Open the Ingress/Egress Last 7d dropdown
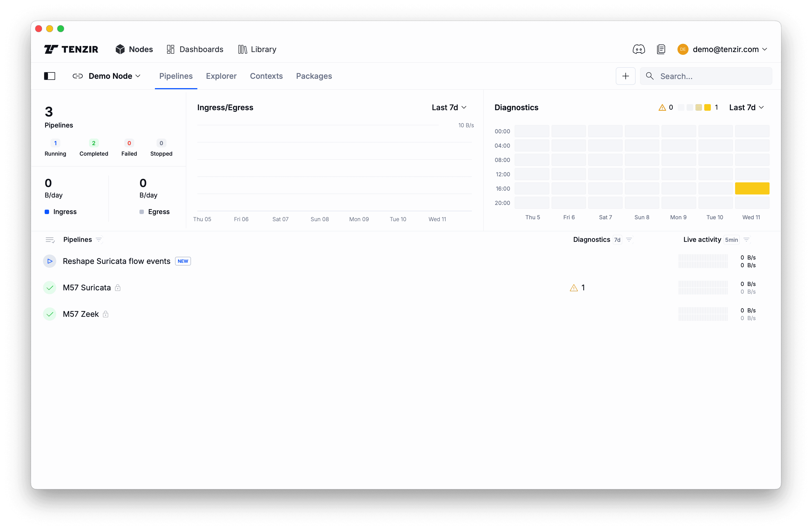This screenshot has width=812, height=530. [x=449, y=107]
